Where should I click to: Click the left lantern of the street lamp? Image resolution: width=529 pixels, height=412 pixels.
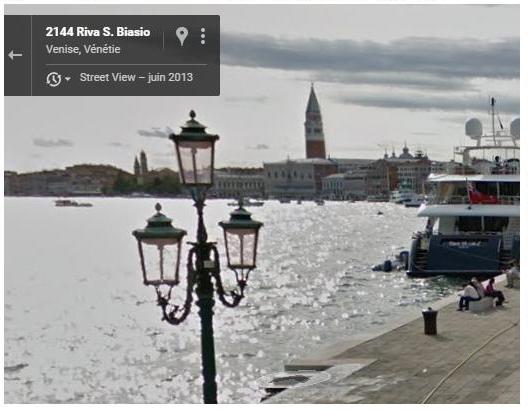(159, 246)
